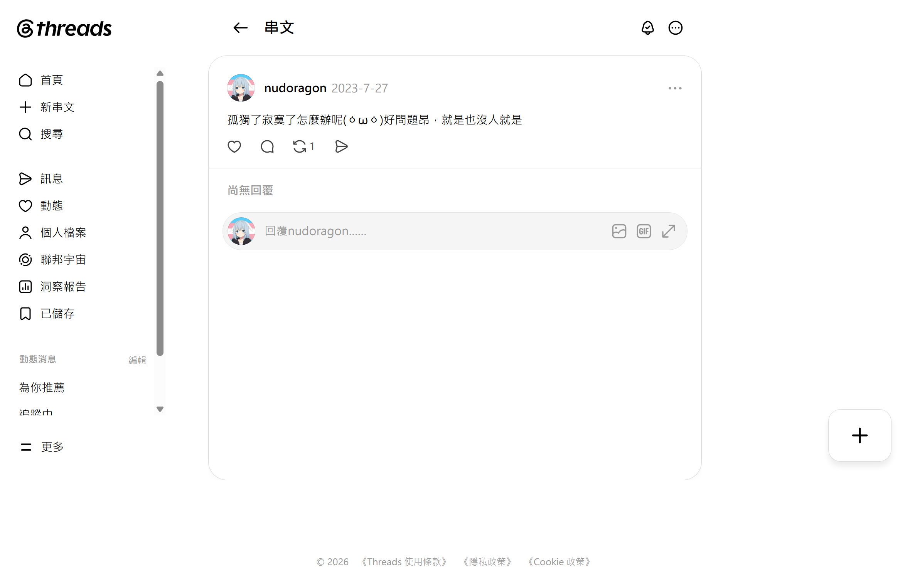Click the 串文 page title
Viewport: 910px width, 588px height.
[x=280, y=28]
